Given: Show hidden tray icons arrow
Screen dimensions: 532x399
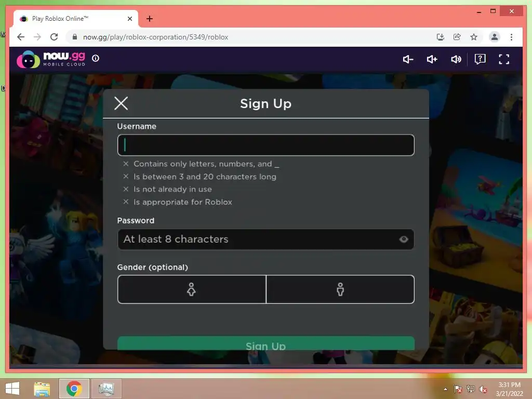Looking at the screenshot, I should [445, 389].
